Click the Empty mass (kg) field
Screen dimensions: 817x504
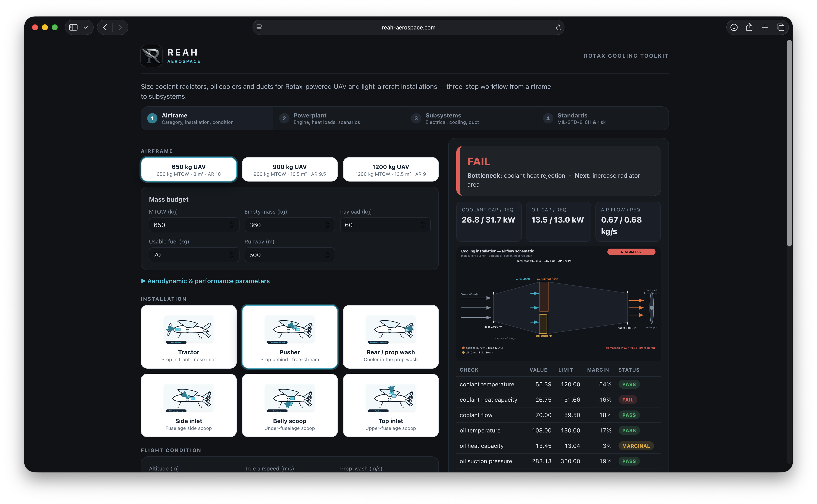tap(289, 225)
